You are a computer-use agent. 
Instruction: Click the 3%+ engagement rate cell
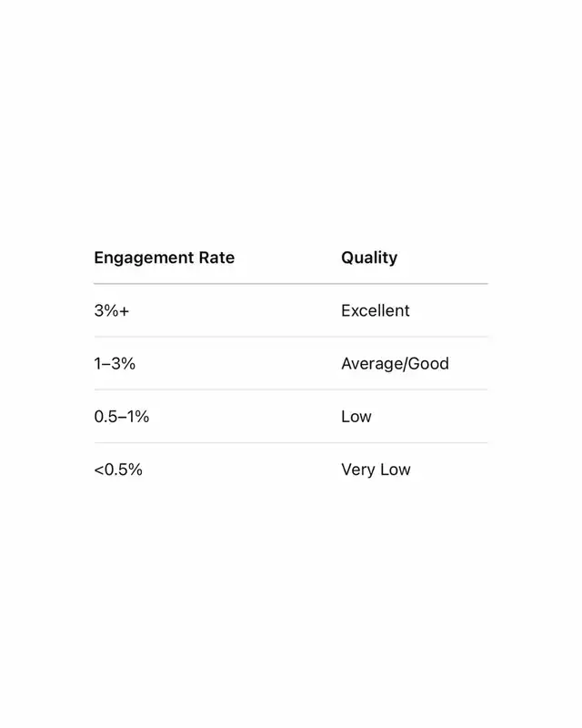pos(111,310)
